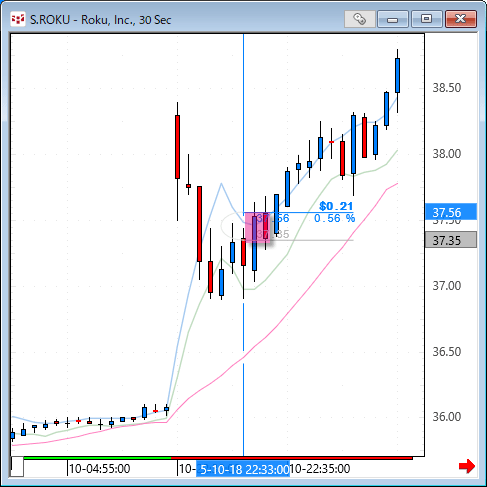Viewport: 487px width, 487px height.
Task: Click the pink highlighted measurement box
Action: [257, 227]
